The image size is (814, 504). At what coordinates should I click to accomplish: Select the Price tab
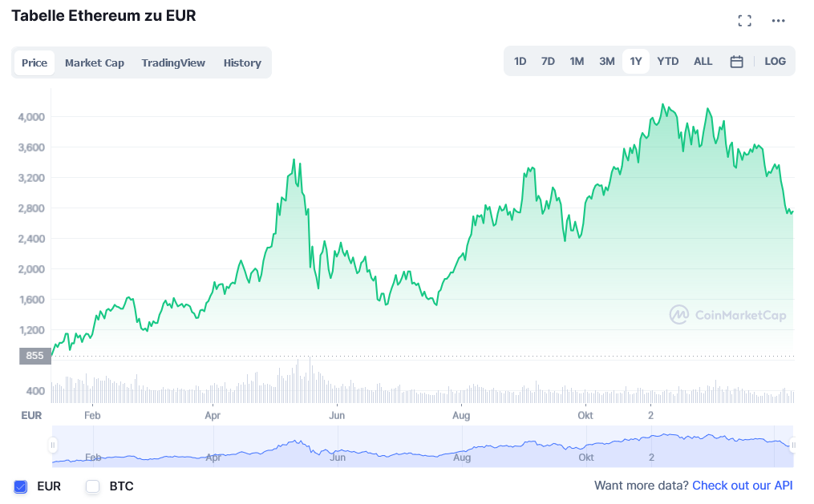[x=34, y=62]
